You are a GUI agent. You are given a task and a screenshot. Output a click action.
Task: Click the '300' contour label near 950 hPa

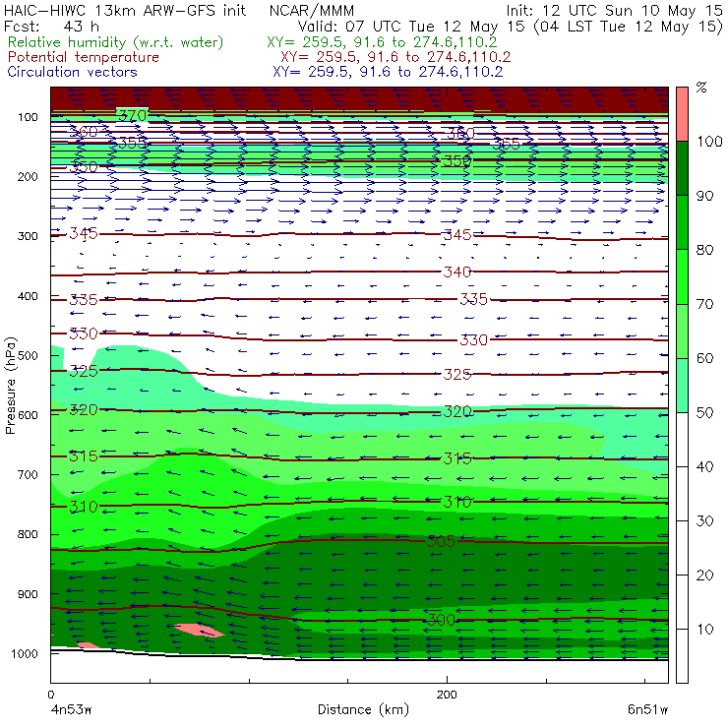pos(441,620)
